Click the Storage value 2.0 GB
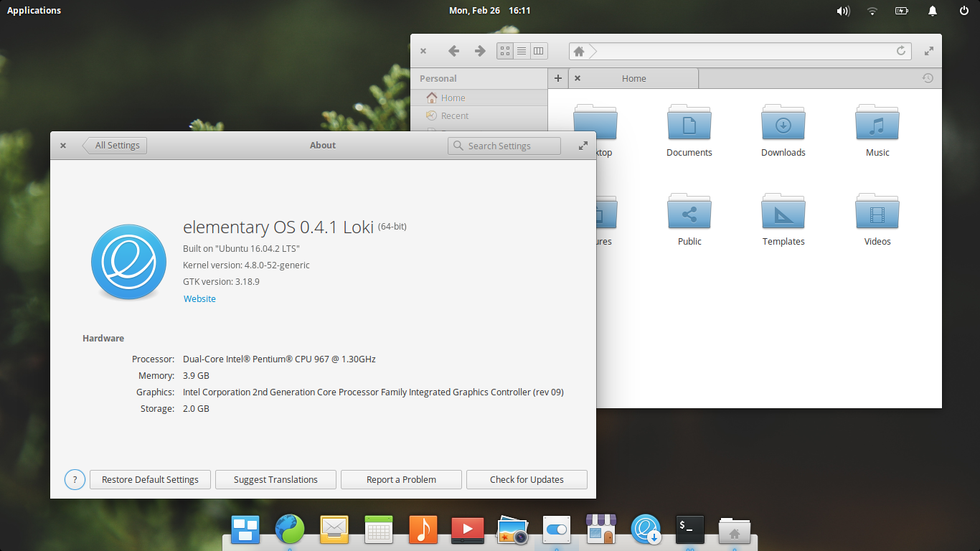 (x=196, y=408)
